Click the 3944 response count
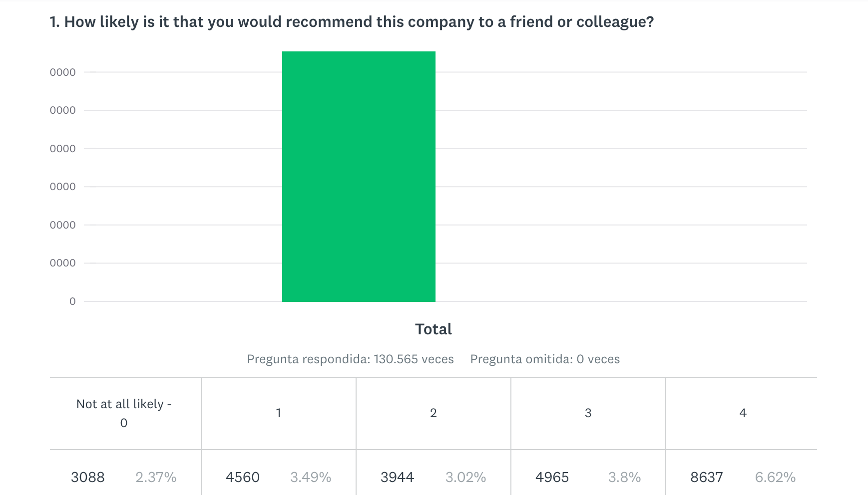868x495 pixels. [x=398, y=478]
